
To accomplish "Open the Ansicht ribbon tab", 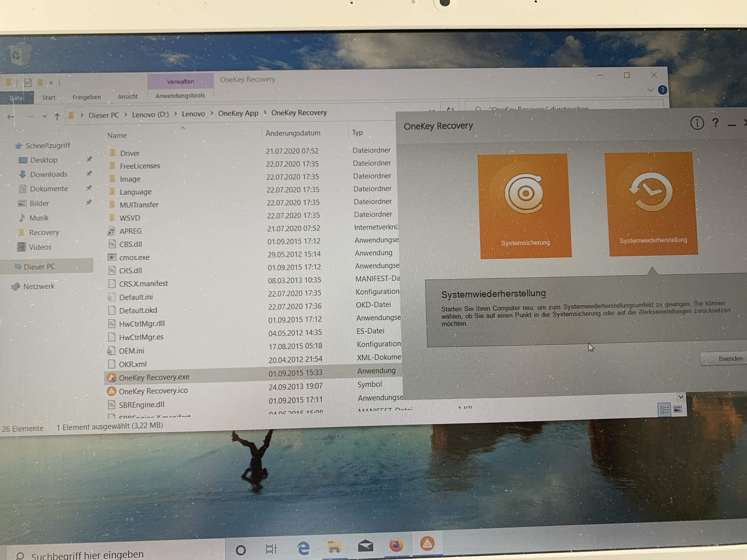I will [x=127, y=96].
